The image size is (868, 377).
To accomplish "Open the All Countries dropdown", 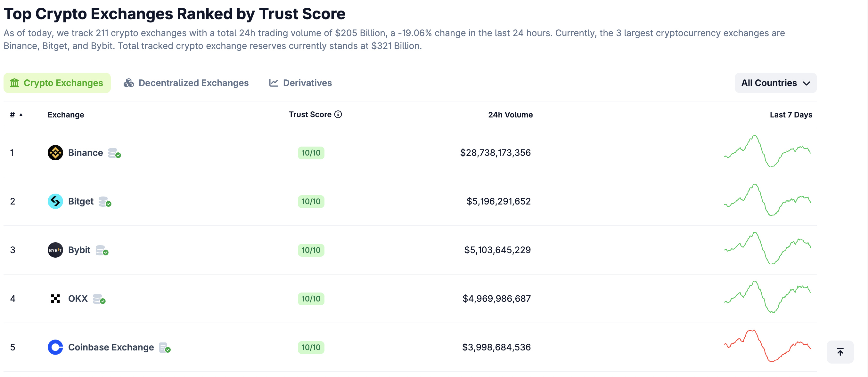I will coord(775,83).
